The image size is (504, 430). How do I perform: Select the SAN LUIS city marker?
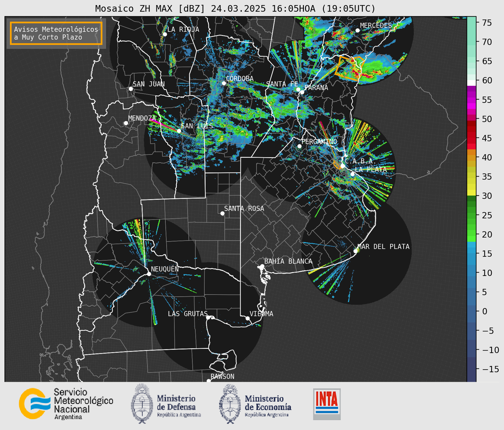[179, 131]
